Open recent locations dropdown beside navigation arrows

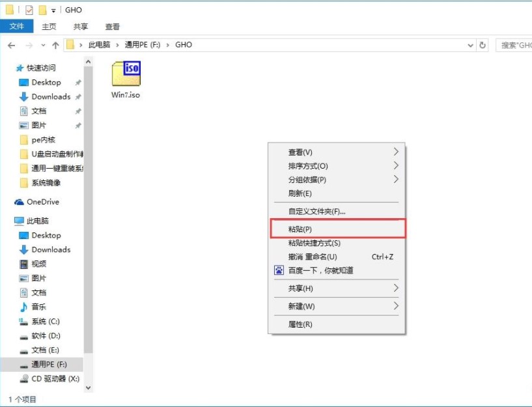[x=43, y=45]
